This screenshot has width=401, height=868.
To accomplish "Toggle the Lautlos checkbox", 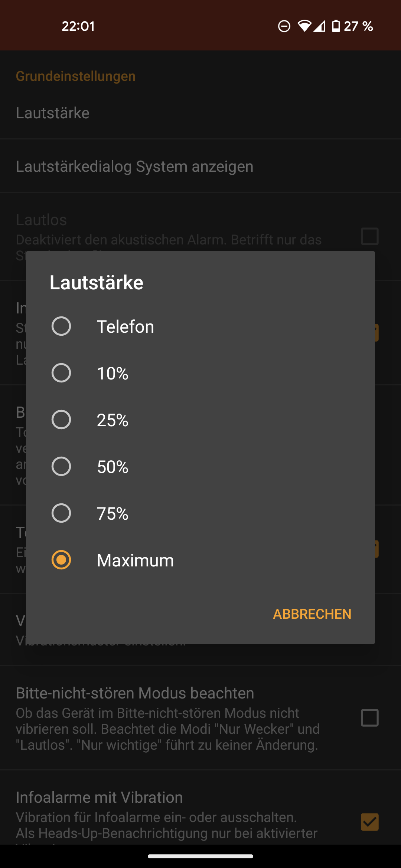I will [370, 237].
